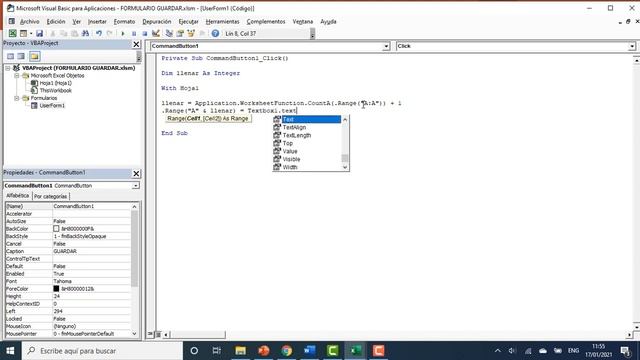The width and height of the screenshot is (640, 360).
Task: Open the Insertar menu
Action: tap(97, 22)
